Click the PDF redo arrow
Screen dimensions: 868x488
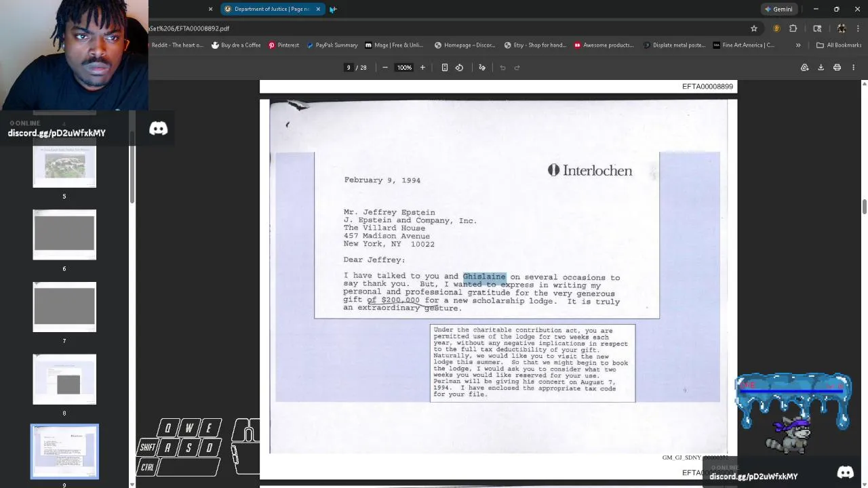tap(517, 67)
